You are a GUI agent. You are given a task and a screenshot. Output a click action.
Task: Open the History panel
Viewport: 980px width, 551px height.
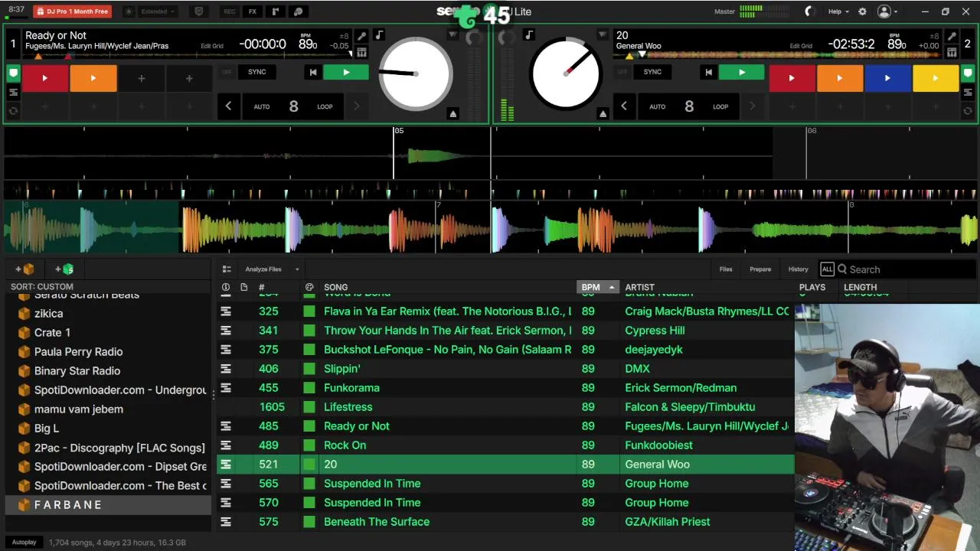click(x=798, y=269)
